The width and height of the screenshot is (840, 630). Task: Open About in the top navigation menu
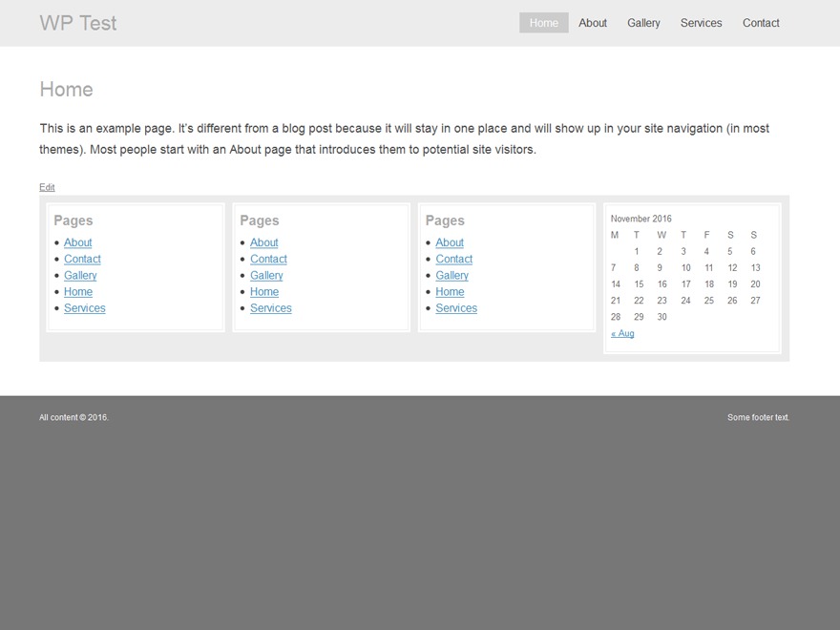pyautogui.click(x=593, y=23)
